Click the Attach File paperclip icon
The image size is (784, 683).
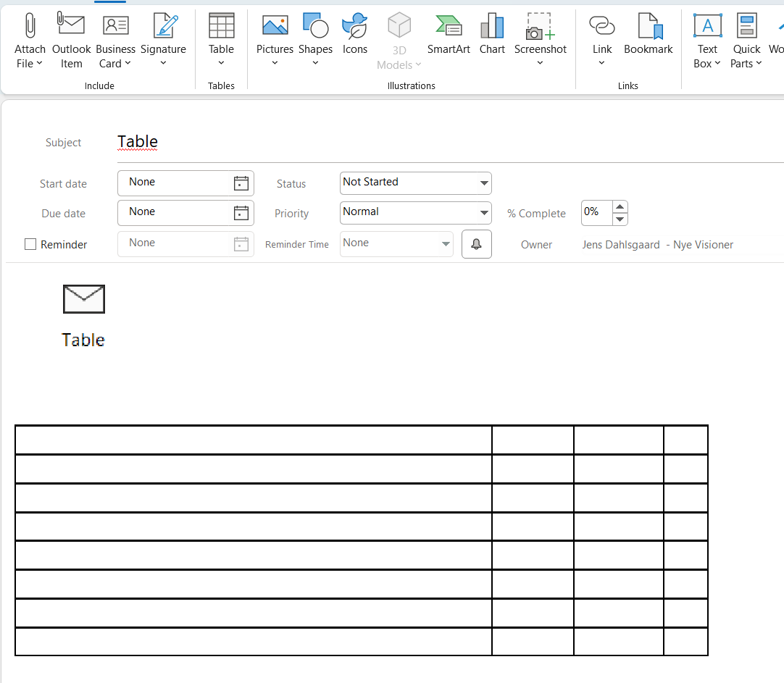30,25
